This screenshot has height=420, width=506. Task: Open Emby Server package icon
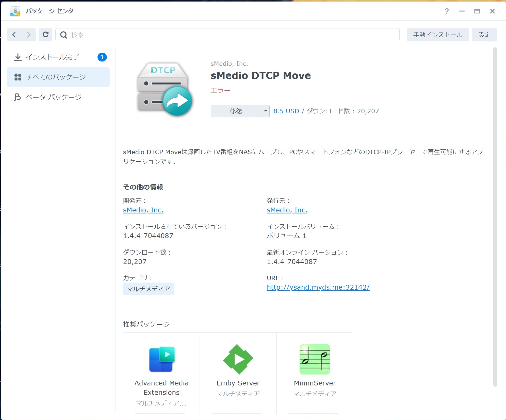tap(238, 359)
